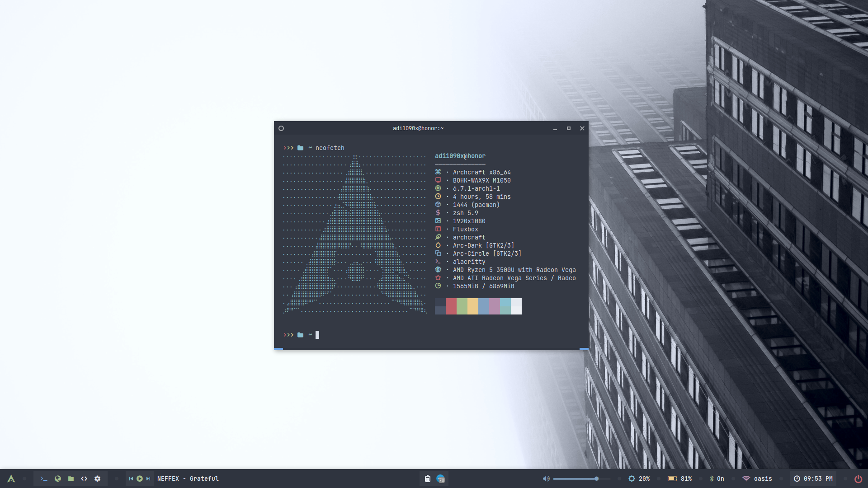This screenshot has width=868, height=488.
Task: Open the oasis Wi-Fi network menu
Action: pyautogui.click(x=757, y=479)
